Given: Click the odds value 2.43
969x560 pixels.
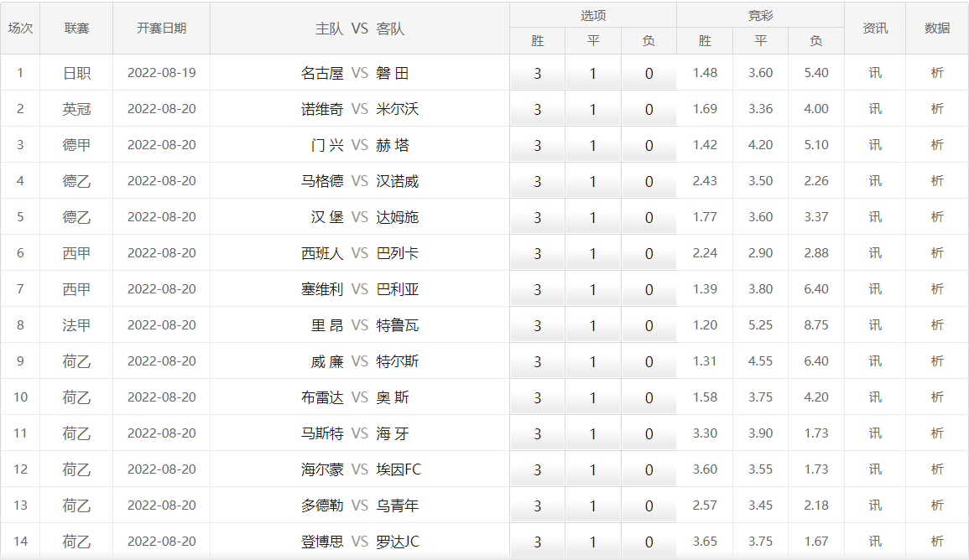Looking at the screenshot, I should [x=705, y=181].
